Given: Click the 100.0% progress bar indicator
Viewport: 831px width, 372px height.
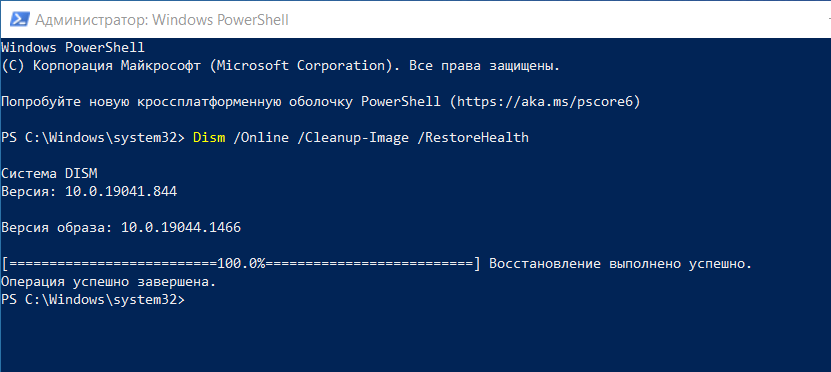Looking at the screenshot, I should pos(241,264).
